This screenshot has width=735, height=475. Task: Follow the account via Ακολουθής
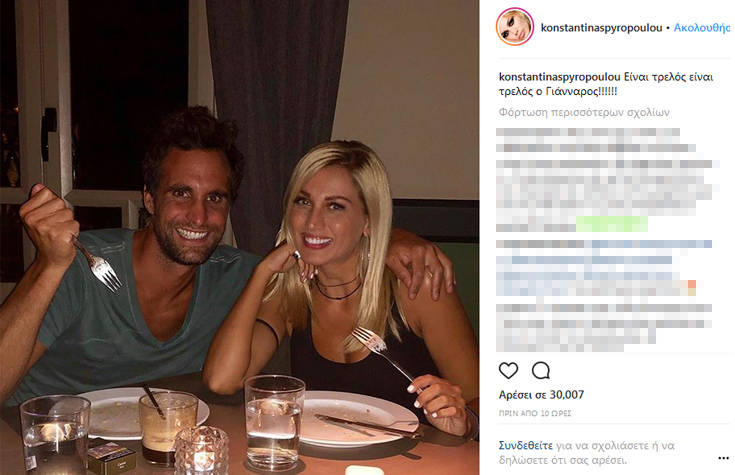click(x=702, y=28)
